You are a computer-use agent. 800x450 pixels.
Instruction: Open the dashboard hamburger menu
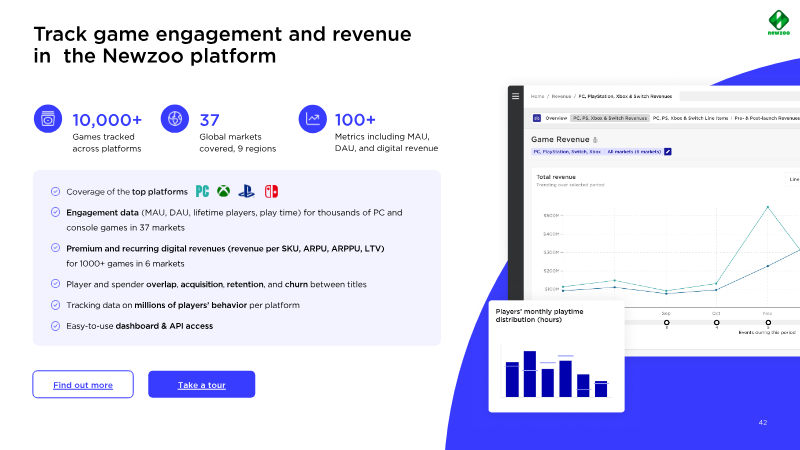pyautogui.click(x=516, y=96)
